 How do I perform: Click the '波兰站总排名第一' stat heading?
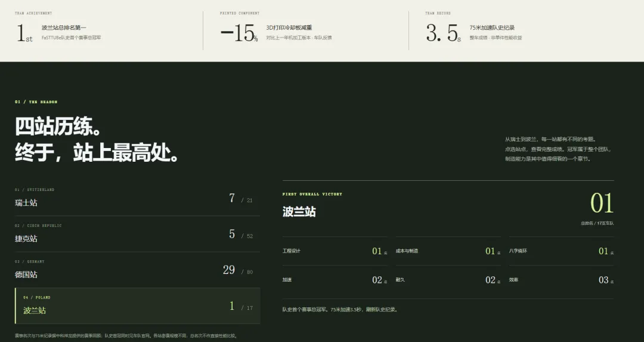64,27
